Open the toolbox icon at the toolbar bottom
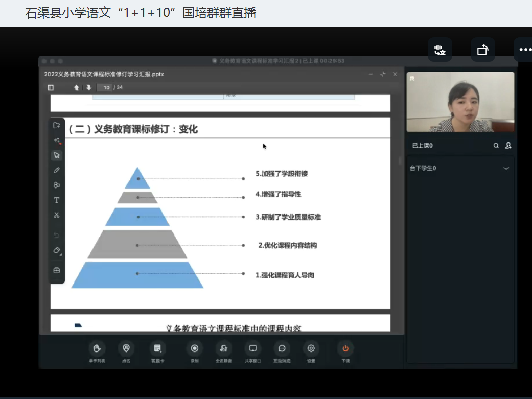This screenshot has height=399, width=532. pos(57,270)
